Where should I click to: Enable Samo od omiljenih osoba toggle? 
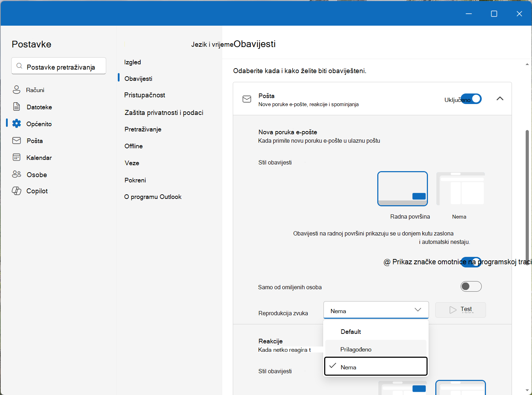471,286
